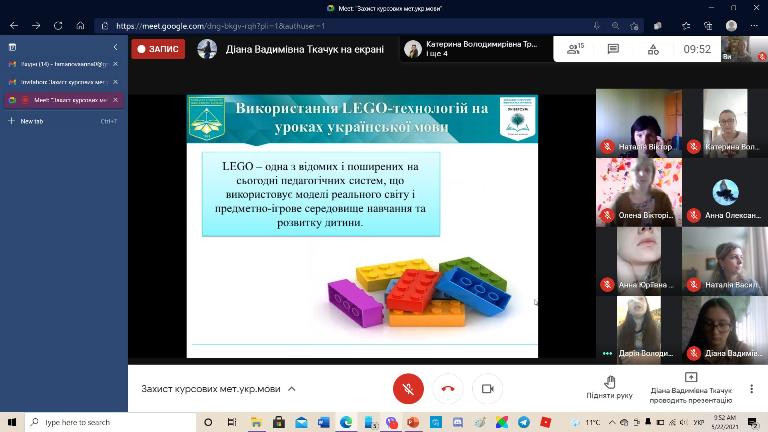The width and height of the screenshot is (768, 432).
Task: Open browser extensions icon
Action: [658, 26]
